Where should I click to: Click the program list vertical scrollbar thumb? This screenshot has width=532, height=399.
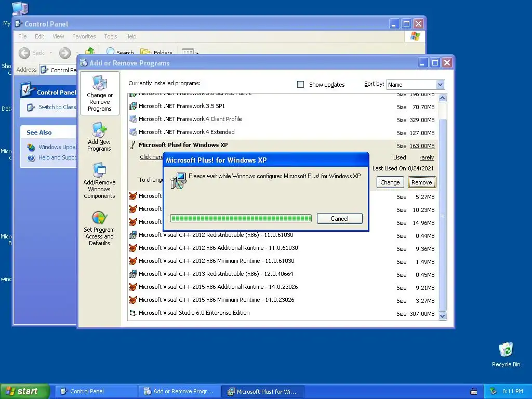pyautogui.click(x=442, y=215)
